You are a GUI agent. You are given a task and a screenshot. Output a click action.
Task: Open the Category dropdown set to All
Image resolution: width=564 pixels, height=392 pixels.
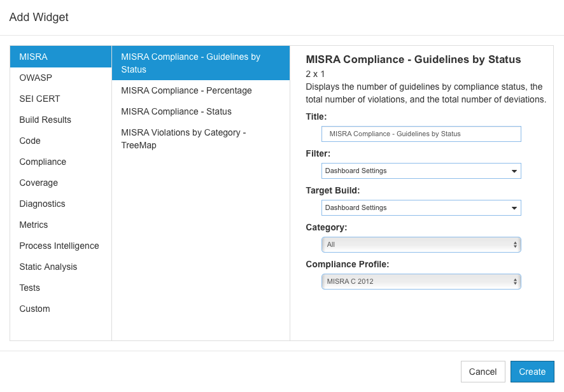coord(421,244)
